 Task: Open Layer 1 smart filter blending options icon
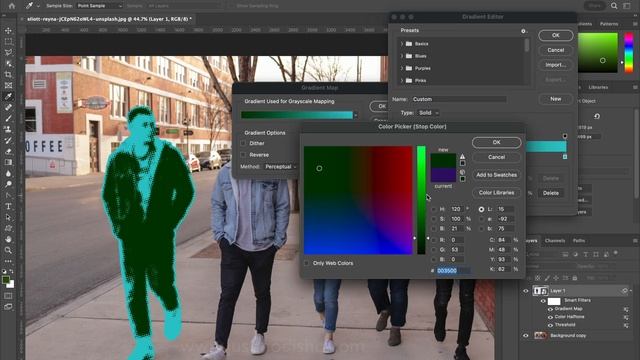(624, 291)
